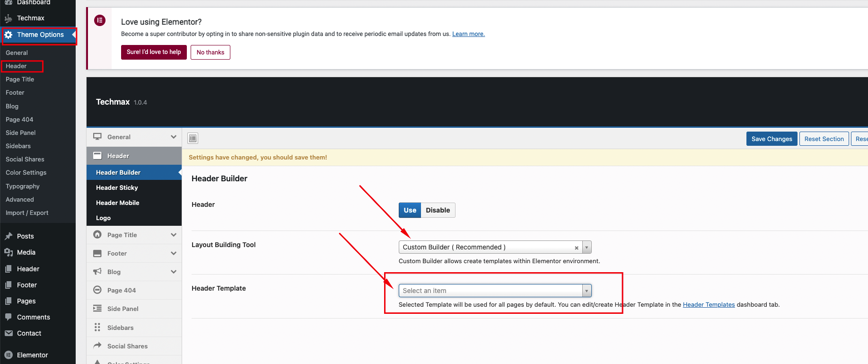Open Social Shares submenu in admin sidebar
The width and height of the screenshot is (868, 364).
tap(25, 159)
